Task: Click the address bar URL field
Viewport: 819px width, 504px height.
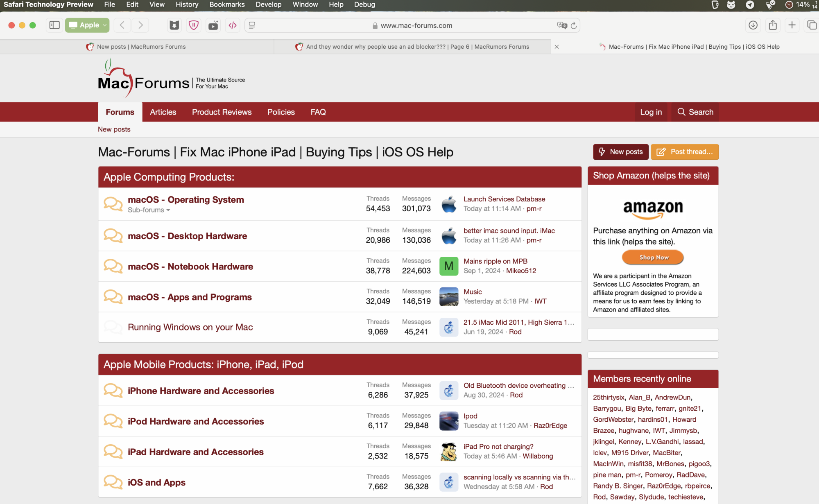Action: [412, 25]
